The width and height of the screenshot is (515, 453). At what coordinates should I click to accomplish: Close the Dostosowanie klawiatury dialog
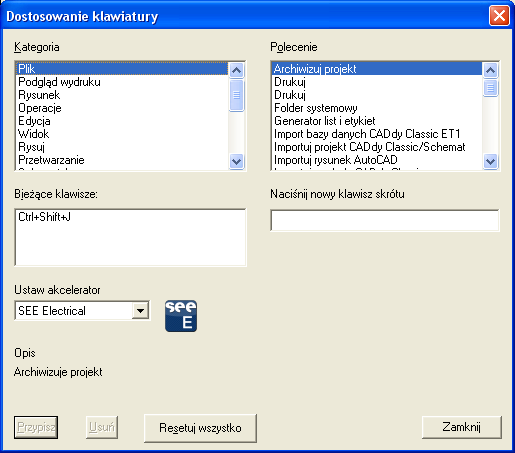click(x=499, y=16)
